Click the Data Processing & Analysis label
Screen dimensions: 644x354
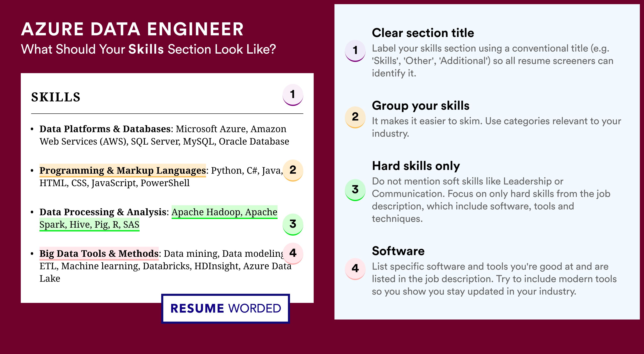coord(103,212)
